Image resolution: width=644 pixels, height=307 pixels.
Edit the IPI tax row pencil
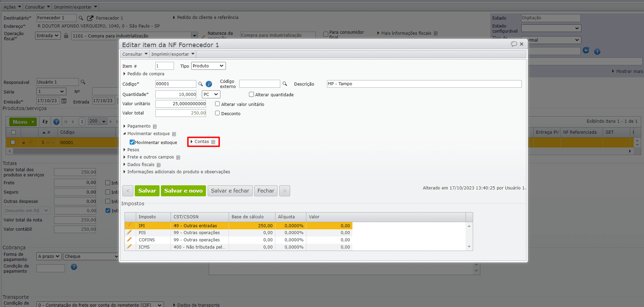click(129, 226)
